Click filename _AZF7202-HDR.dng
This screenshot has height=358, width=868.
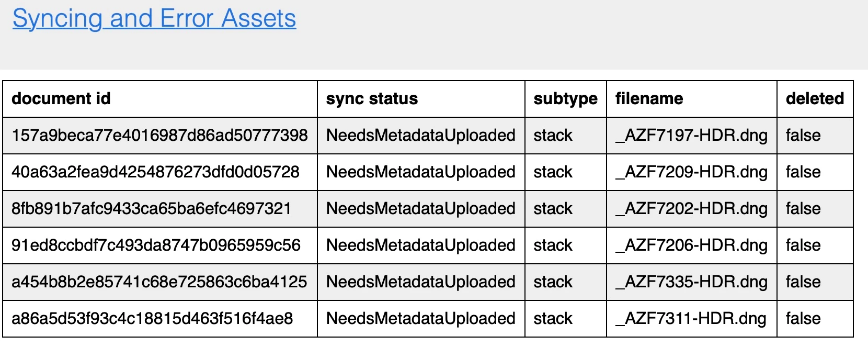[691, 209]
